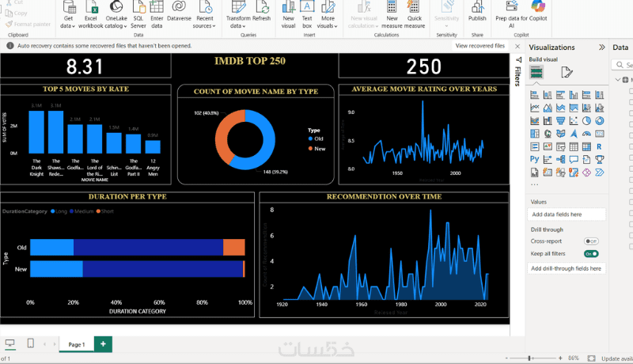
Task: Select the Filled map visual
Action: [x=560, y=134]
